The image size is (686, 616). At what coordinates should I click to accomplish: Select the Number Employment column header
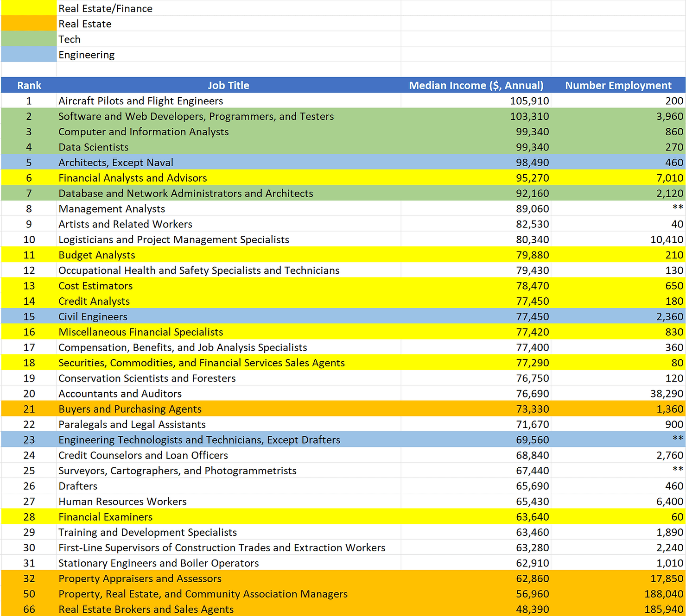[x=618, y=85]
